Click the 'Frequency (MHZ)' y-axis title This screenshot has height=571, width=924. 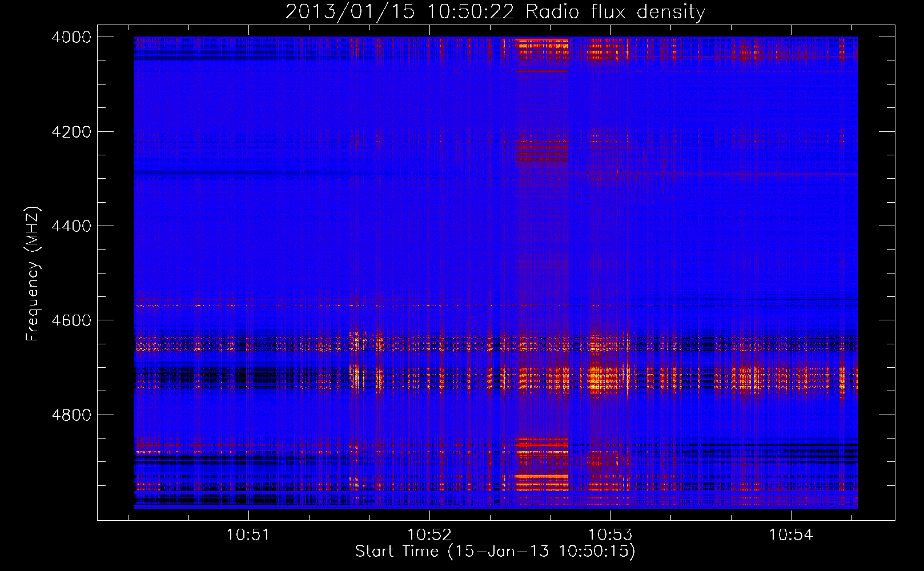tap(33, 274)
